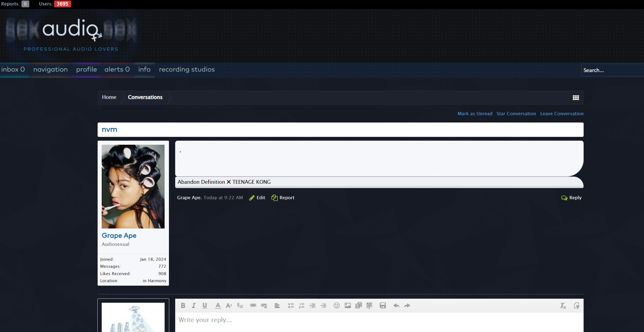Open the font family dropdown
644x332 pixels.
click(x=240, y=305)
